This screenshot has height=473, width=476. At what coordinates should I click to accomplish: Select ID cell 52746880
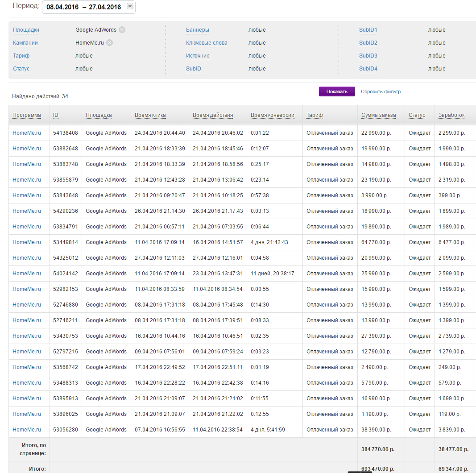click(65, 305)
